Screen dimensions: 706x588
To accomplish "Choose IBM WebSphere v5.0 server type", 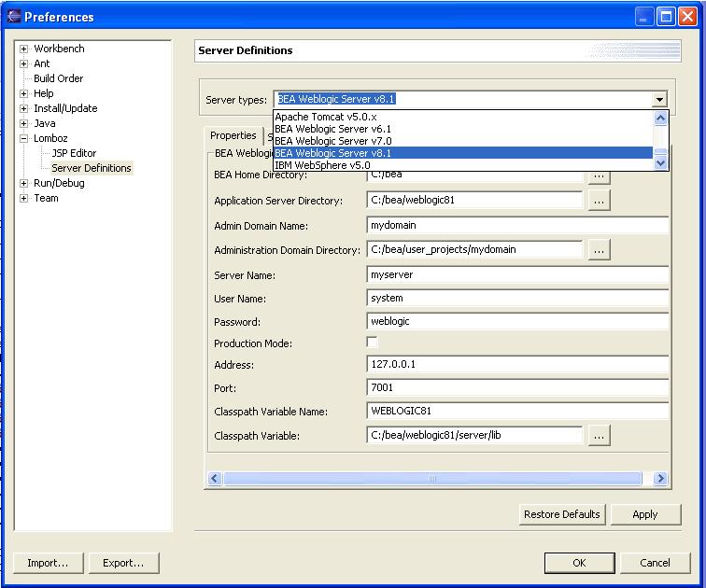I will click(x=322, y=165).
